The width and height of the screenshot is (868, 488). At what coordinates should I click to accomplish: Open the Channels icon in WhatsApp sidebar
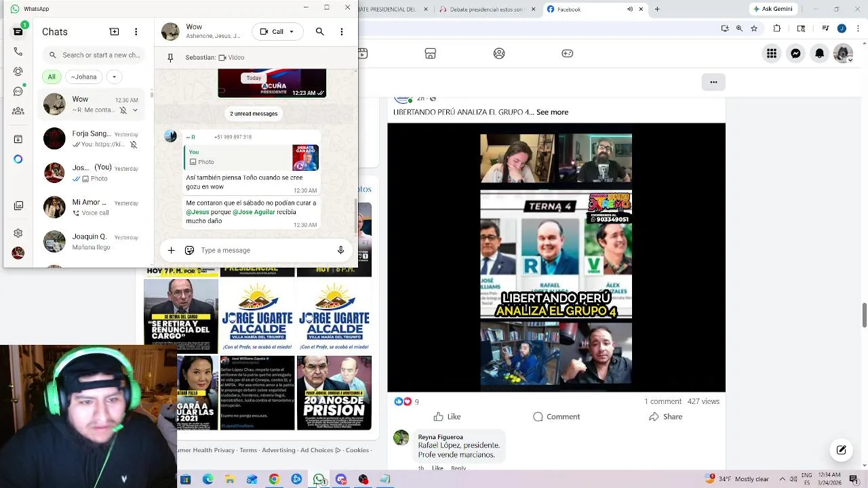[18, 91]
